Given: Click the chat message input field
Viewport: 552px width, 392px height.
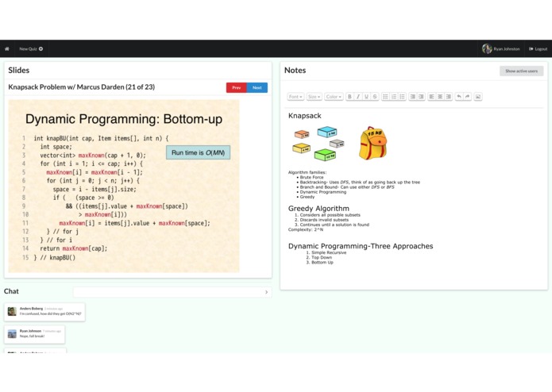Looking at the screenshot, I should click(x=172, y=292).
